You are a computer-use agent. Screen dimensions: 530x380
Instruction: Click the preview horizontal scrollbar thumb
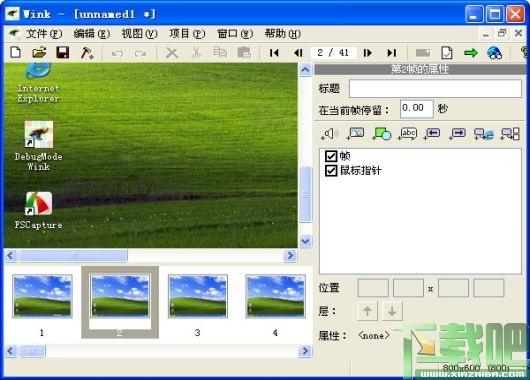[x=73, y=256]
